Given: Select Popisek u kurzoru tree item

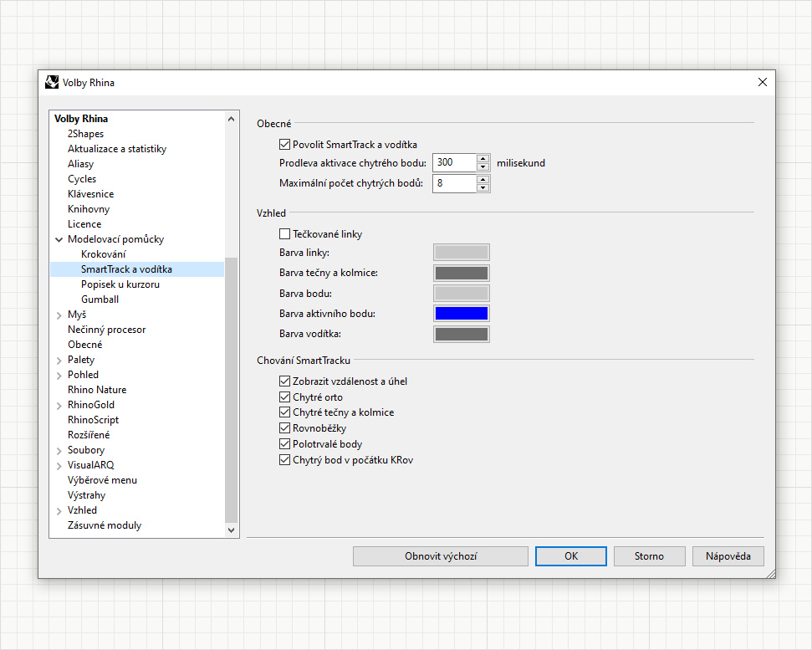Looking at the screenshot, I should (x=120, y=284).
